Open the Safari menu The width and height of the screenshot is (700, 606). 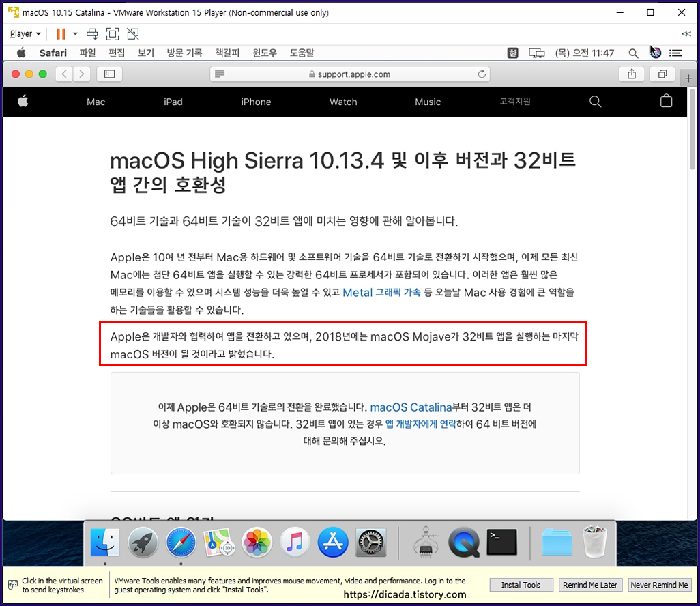(x=53, y=53)
